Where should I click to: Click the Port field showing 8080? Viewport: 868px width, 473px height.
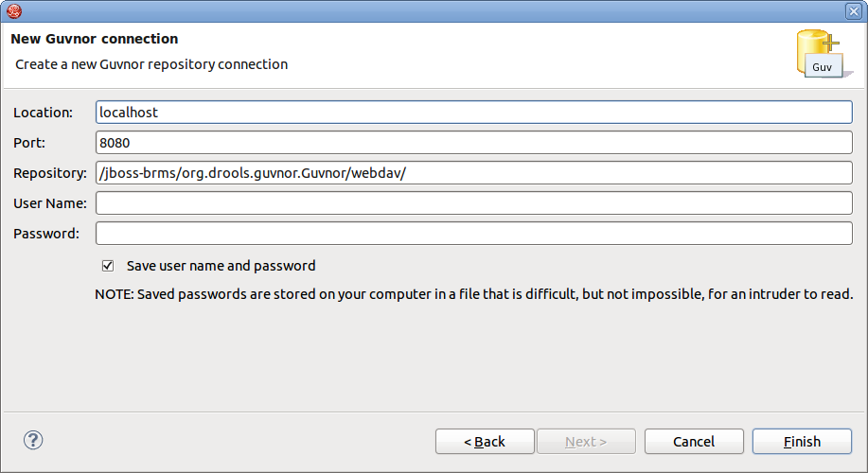[x=474, y=142]
